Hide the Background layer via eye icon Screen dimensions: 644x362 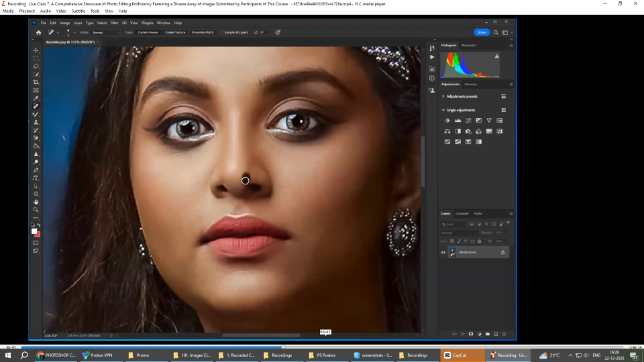443,252
